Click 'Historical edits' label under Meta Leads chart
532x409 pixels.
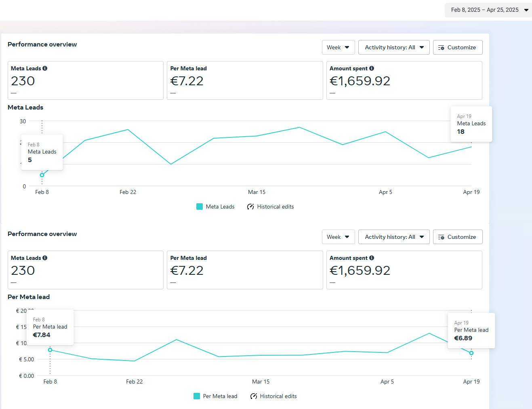point(275,207)
